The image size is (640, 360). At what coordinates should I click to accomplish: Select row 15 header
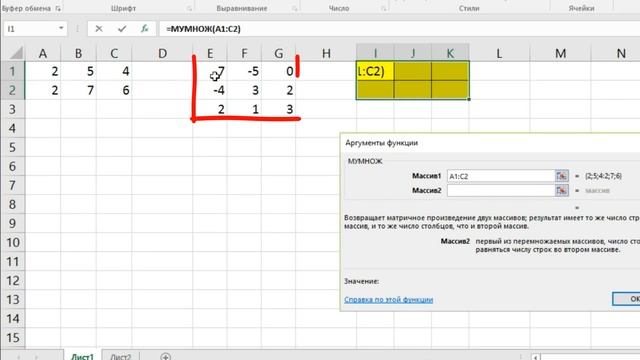12,338
